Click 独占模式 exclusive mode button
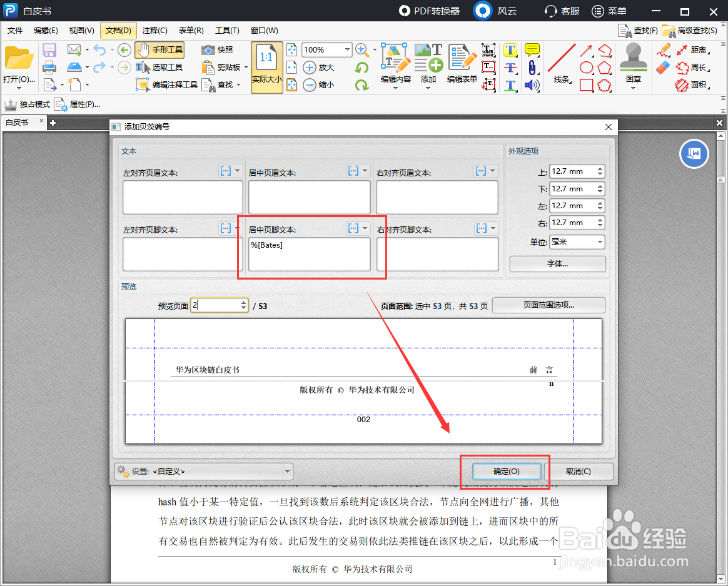Image resolution: width=728 pixels, height=586 pixels. (x=28, y=104)
